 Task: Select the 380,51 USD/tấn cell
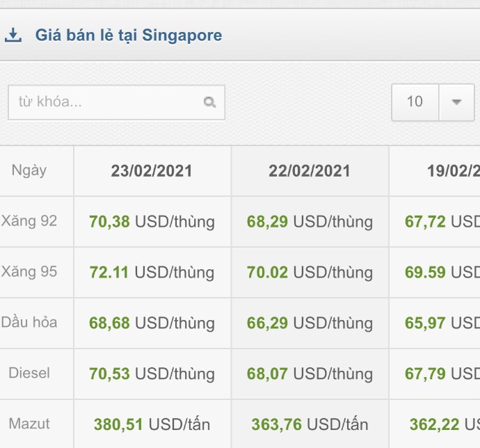point(152,424)
